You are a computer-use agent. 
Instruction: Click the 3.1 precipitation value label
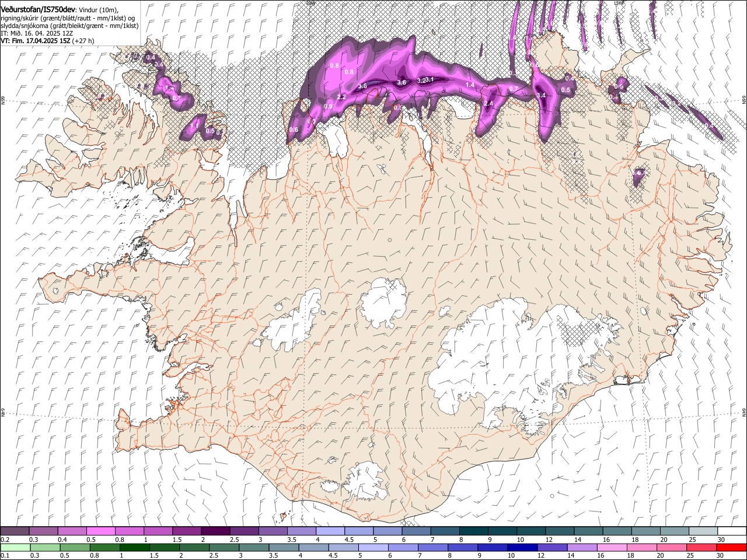pos(430,80)
